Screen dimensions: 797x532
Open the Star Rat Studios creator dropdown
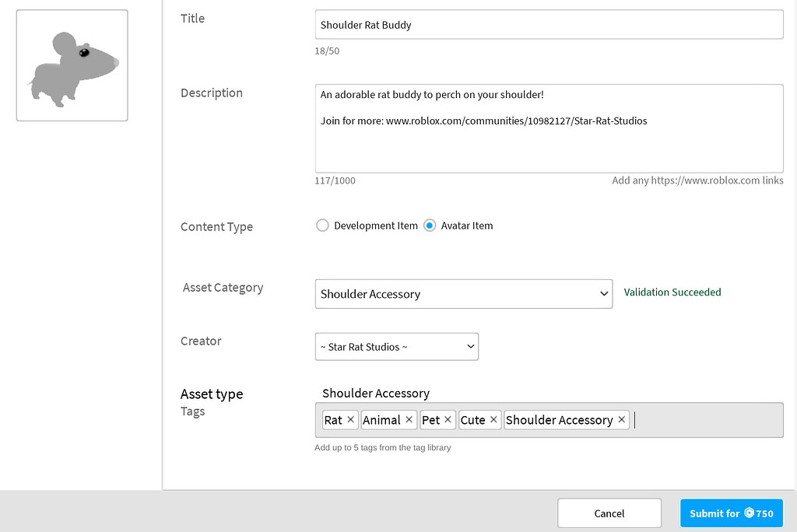(397, 346)
